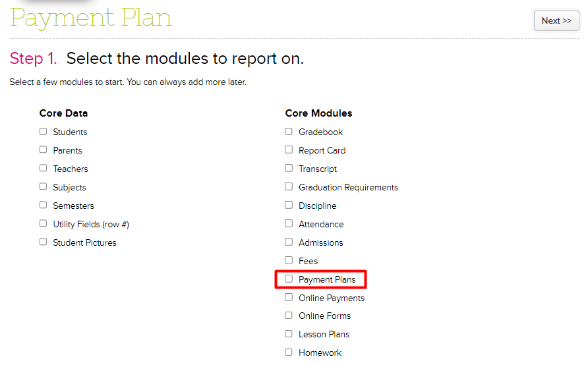This screenshot has height=365, width=588.
Task: Tick the Student Pictures checkbox
Action: 44,242
